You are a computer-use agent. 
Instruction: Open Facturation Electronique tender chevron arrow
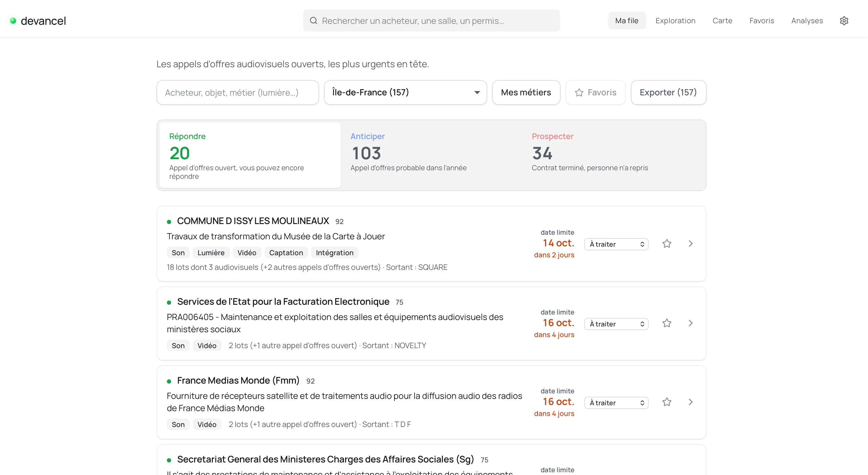[x=690, y=323]
